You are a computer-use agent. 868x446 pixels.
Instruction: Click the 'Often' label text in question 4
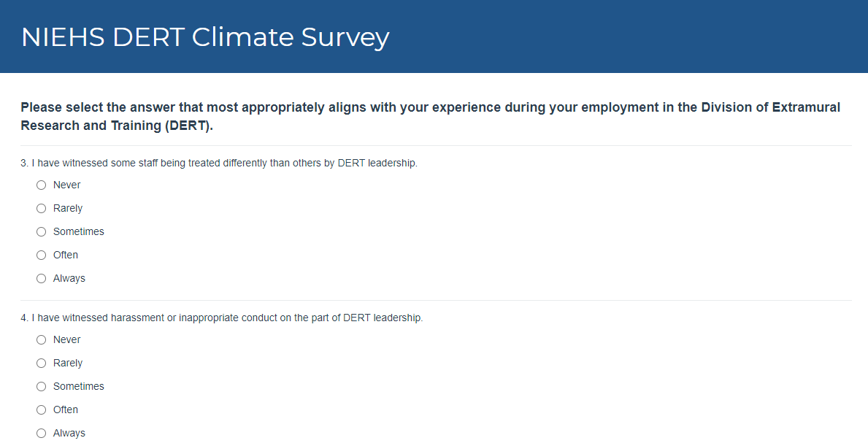[x=66, y=410]
